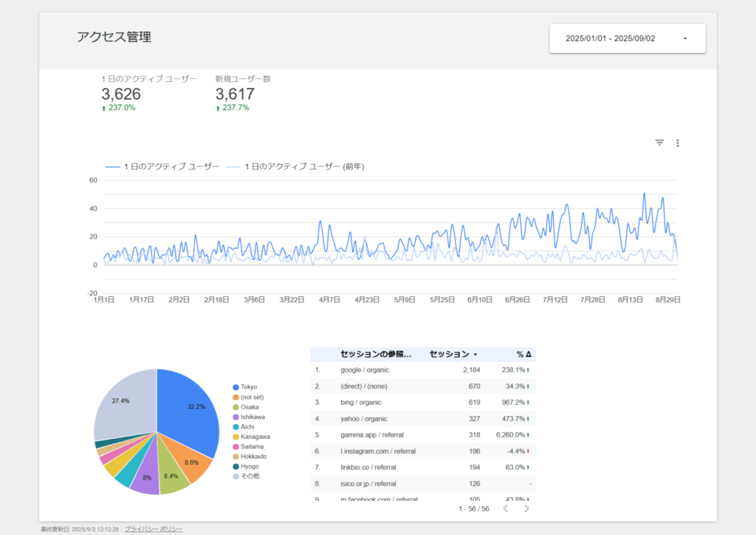Go to next table page arrow
Image resolution: width=756 pixels, height=535 pixels.
pyautogui.click(x=526, y=508)
